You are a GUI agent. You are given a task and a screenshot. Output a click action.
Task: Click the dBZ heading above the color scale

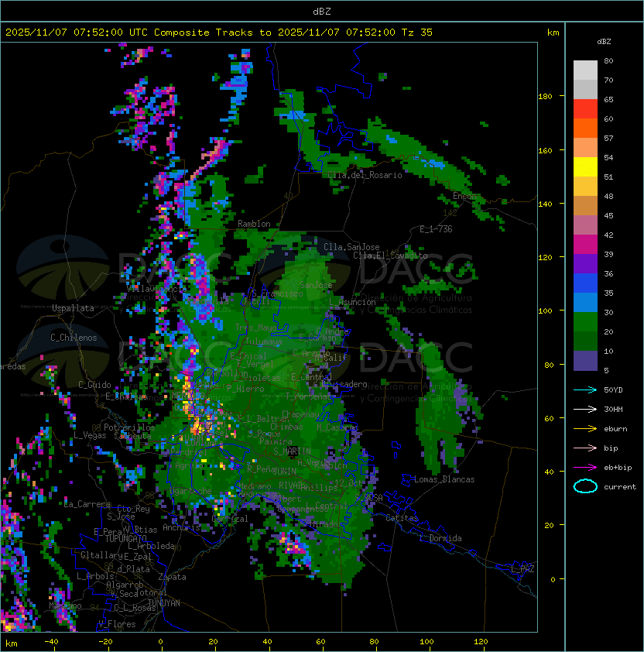[x=604, y=42]
